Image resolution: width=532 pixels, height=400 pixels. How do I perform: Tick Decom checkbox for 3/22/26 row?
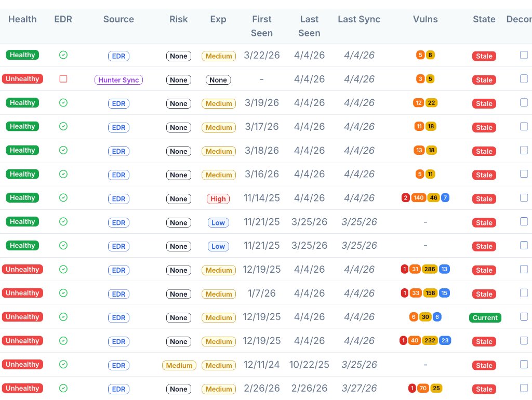point(524,55)
